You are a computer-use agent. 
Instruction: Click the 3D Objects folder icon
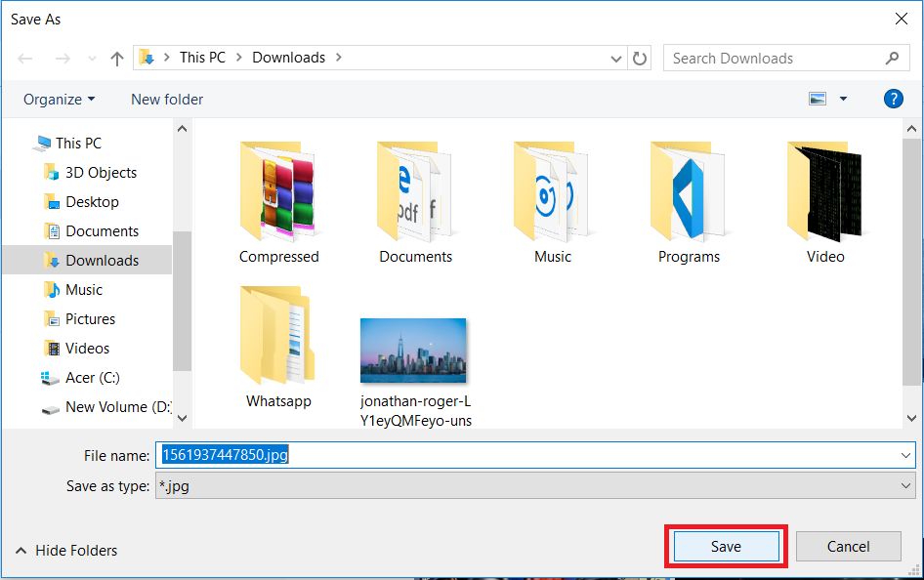pos(51,173)
